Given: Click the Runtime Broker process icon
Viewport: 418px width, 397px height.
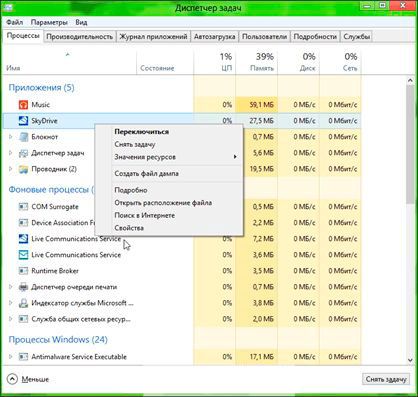Looking at the screenshot, I should (x=23, y=271).
